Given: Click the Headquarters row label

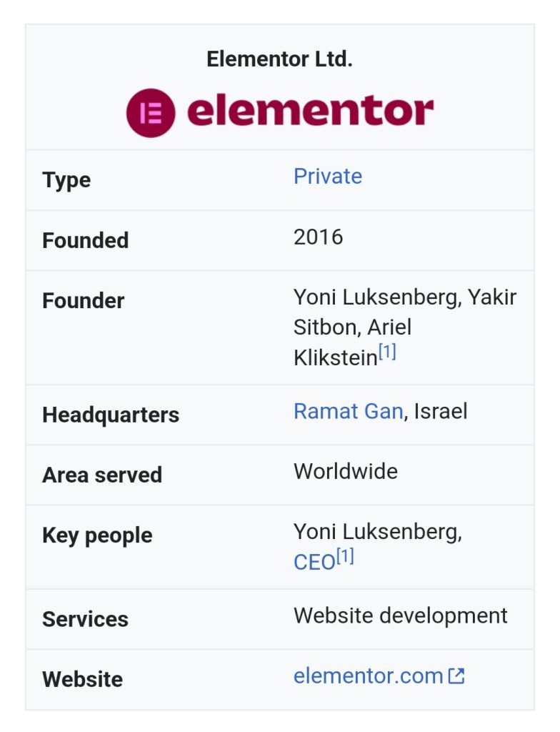Looking at the screenshot, I should tap(111, 415).
